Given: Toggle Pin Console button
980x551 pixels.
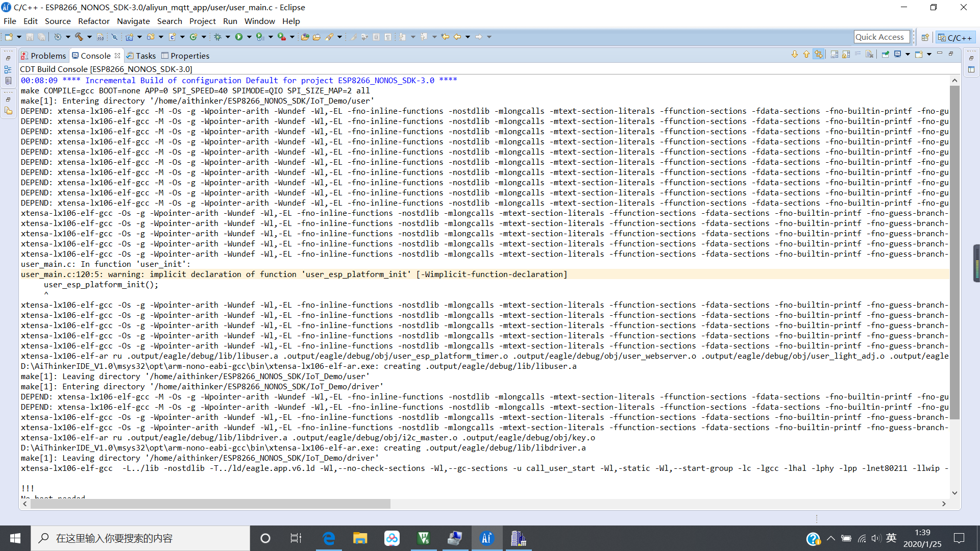Looking at the screenshot, I should 886,55.
